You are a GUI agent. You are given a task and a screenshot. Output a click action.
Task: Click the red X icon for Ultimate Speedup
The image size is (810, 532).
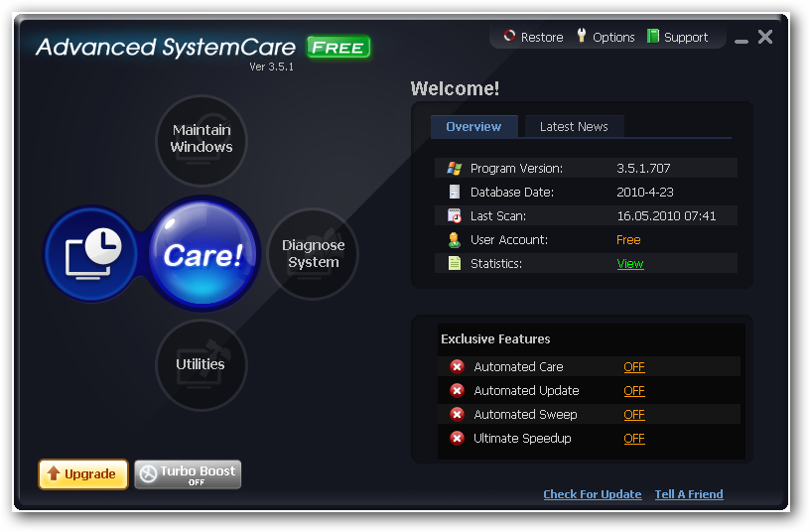point(457,438)
